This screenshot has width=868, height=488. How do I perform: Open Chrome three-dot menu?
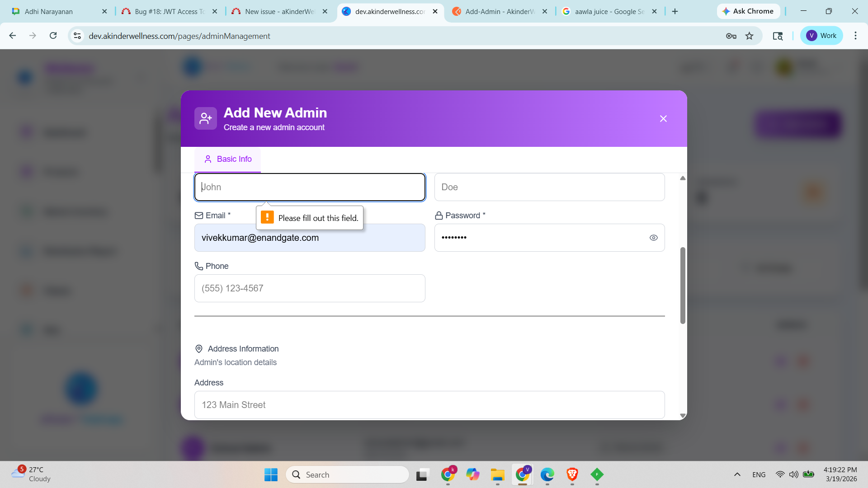pos(855,36)
